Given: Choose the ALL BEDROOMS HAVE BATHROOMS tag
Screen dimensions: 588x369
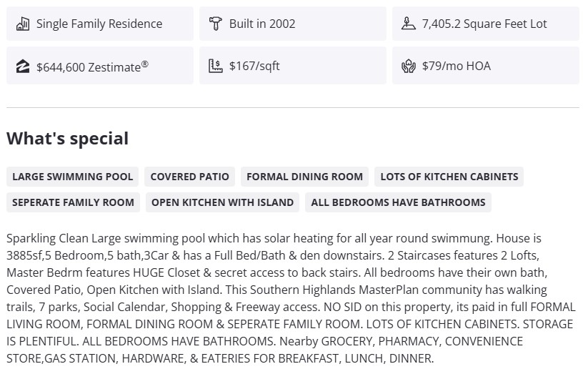Looking at the screenshot, I should coord(398,202).
